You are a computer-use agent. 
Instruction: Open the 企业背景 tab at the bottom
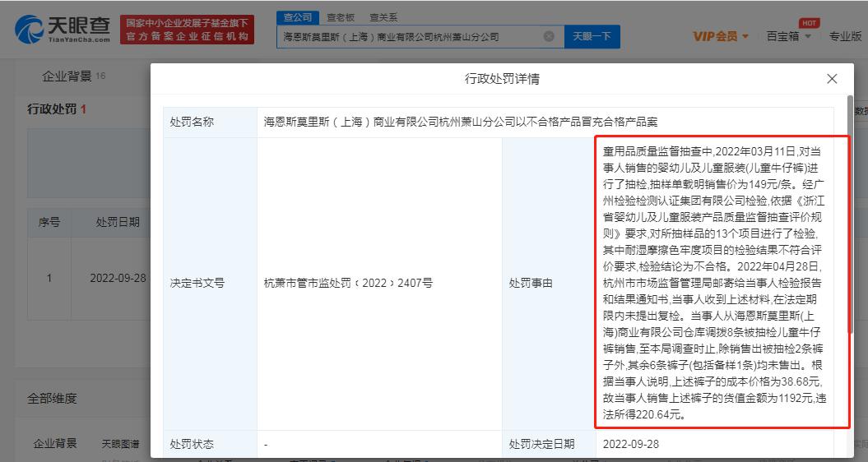(x=55, y=443)
